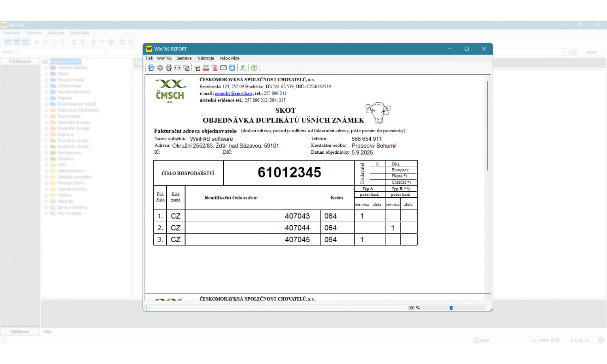Send the report via envelope icon
Screen dimensions: 607x364
coord(223,68)
